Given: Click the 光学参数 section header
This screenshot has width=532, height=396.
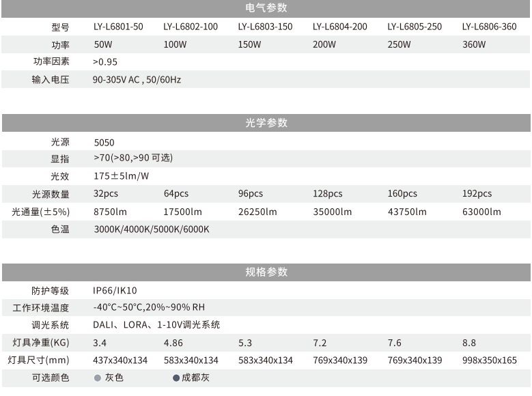Looking at the screenshot, I should click(266, 124).
